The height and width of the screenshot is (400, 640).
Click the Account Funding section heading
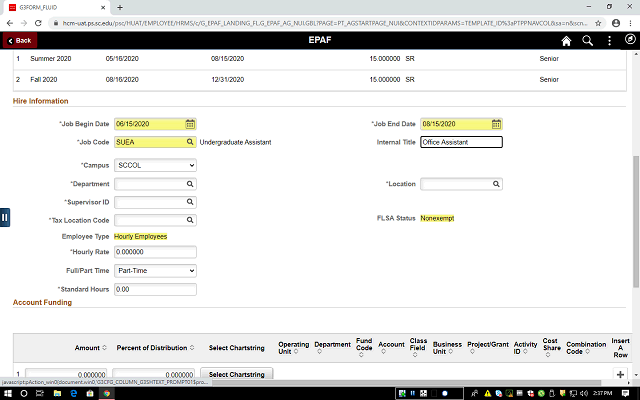click(x=42, y=302)
